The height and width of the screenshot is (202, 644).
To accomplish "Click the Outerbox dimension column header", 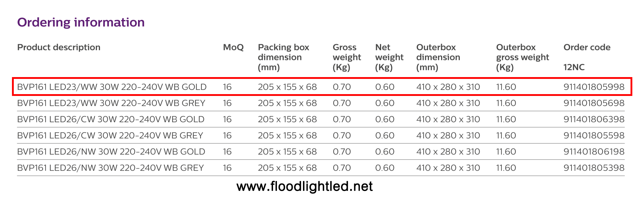I will pos(438,57).
